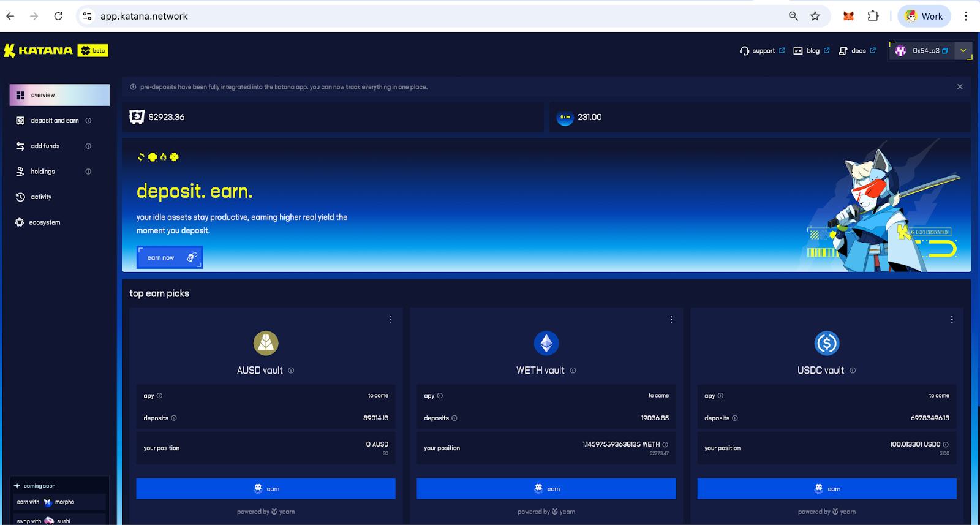Copy wallet address 0x54..a3
The width and height of the screenshot is (980, 525).
coord(945,51)
